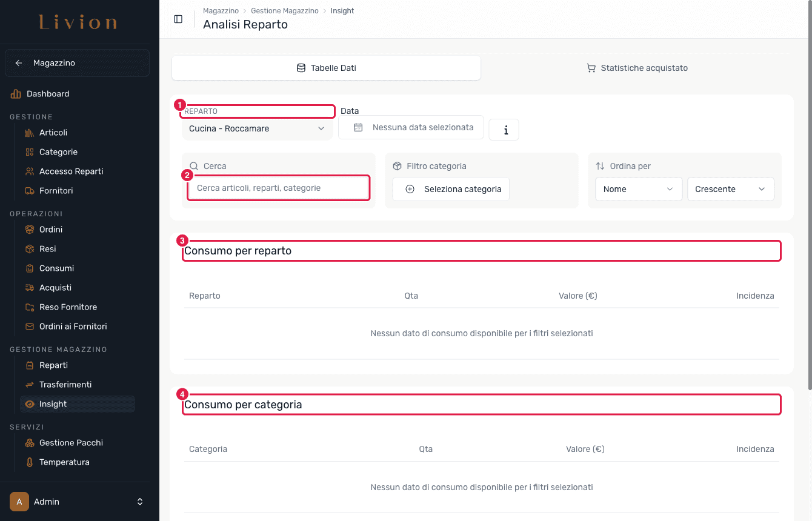Focus the Cerca articoli search field
Screen dimensions: 812x521
pyautogui.click(x=279, y=188)
